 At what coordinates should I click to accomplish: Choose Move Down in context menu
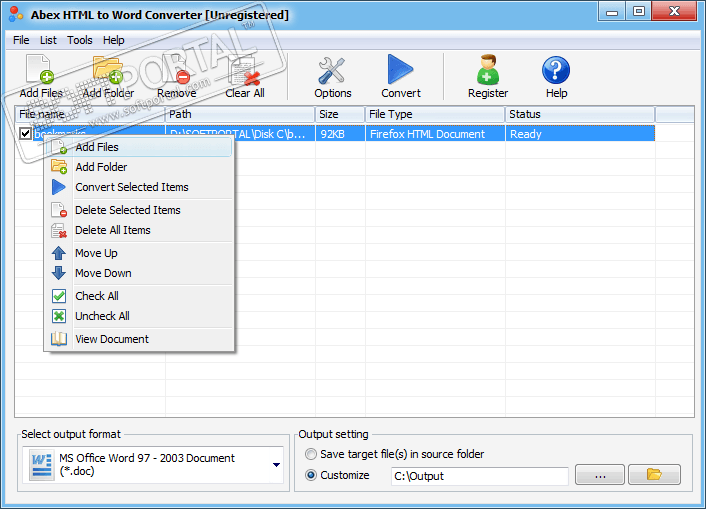click(x=140, y=273)
